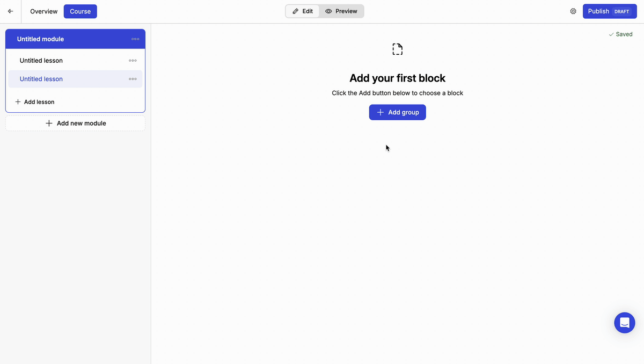
Task: Click the "Click the Add button below" hint text
Action: [398, 93]
